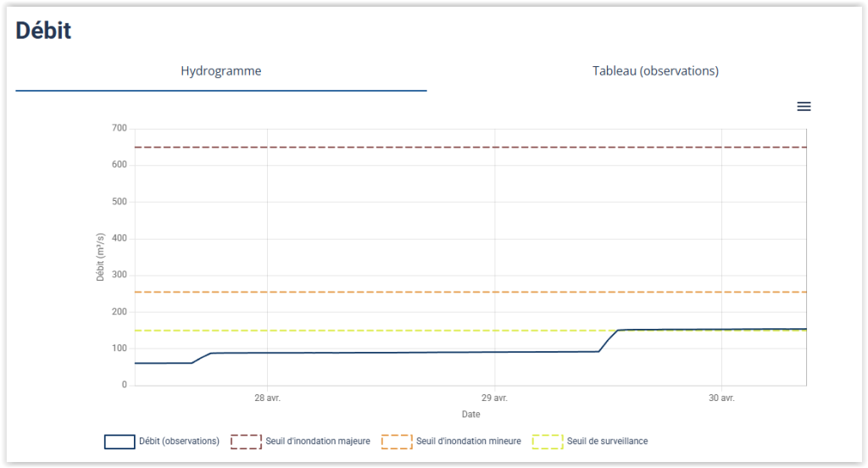The width and height of the screenshot is (868, 468).
Task: Toggle the Seuil d'inondation mineure legend text
Action: point(468,442)
